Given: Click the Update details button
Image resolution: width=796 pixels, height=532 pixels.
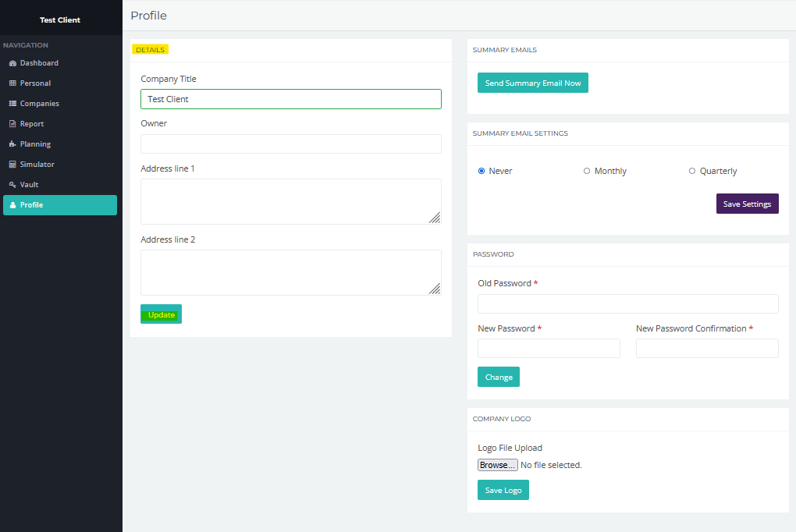Looking at the screenshot, I should tap(161, 314).
